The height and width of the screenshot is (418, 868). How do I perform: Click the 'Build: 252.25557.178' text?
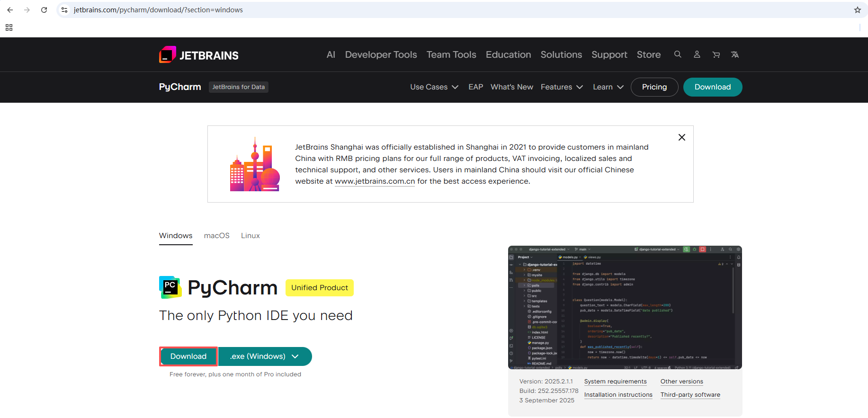[x=549, y=391]
